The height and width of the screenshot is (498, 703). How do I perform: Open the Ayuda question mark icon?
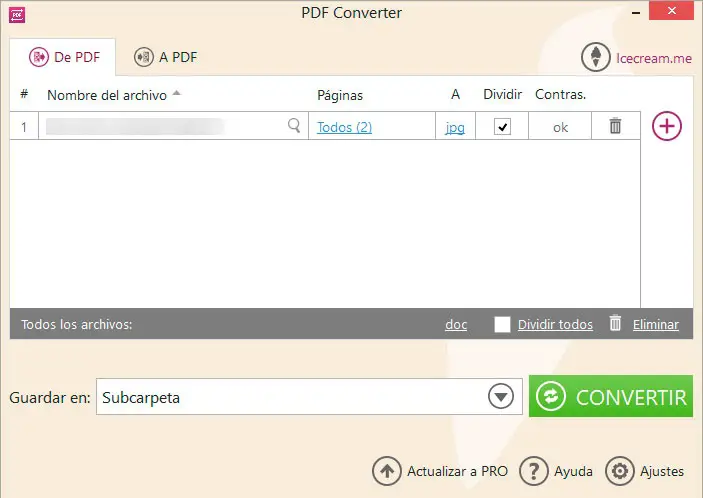pos(534,471)
